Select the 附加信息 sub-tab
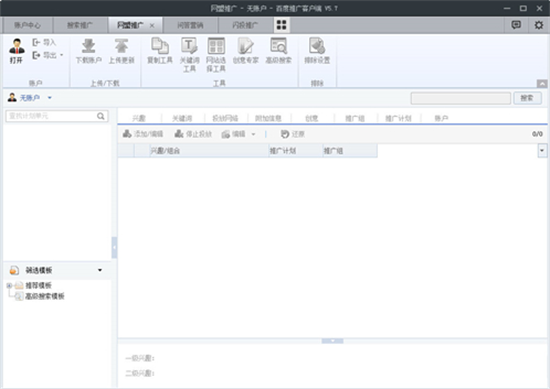Image resolution: width=550 pixels, height=389 pixels. point(268,118)
